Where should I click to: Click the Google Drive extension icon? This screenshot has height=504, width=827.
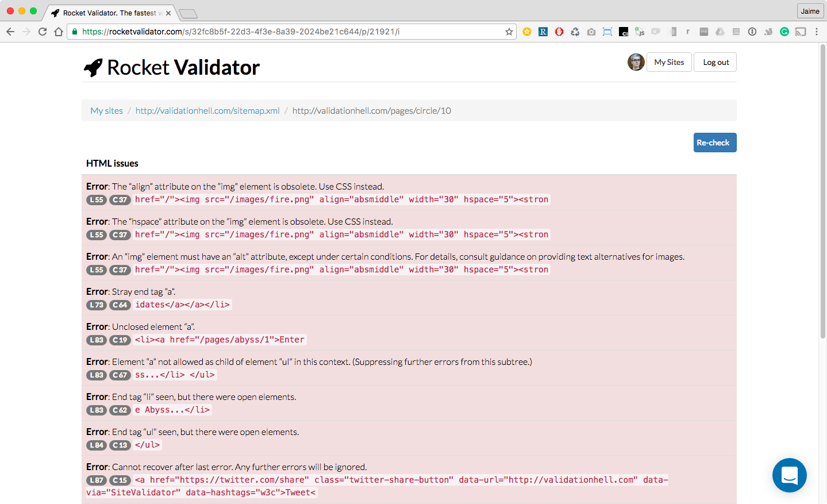click(x=720, y=32)
